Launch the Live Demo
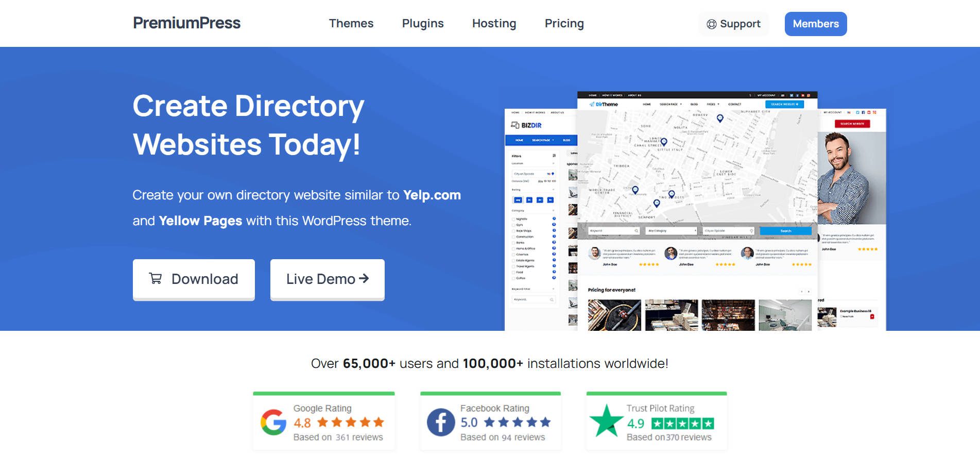The image size is (980, 455). tap(328, 279)
